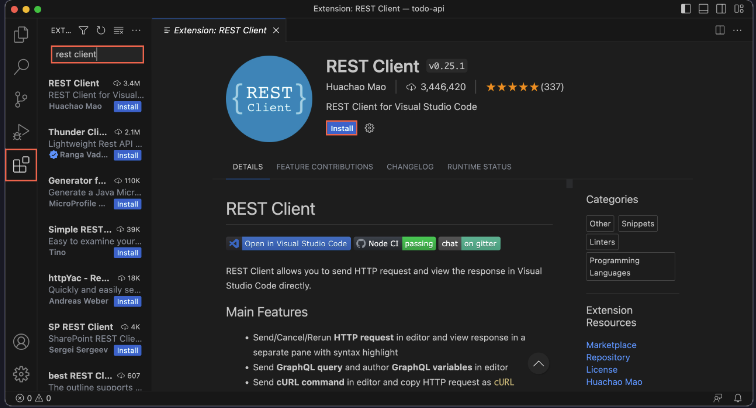Open Huachao Mao link under Extension Resources

614,382
